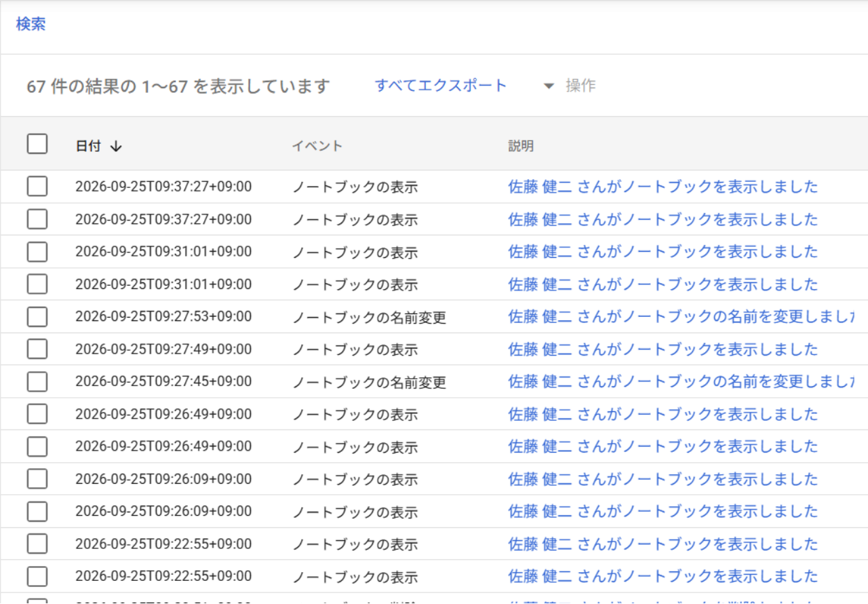
Task: Click the descending sort arrow beside 日付
Action: (116, 146)
